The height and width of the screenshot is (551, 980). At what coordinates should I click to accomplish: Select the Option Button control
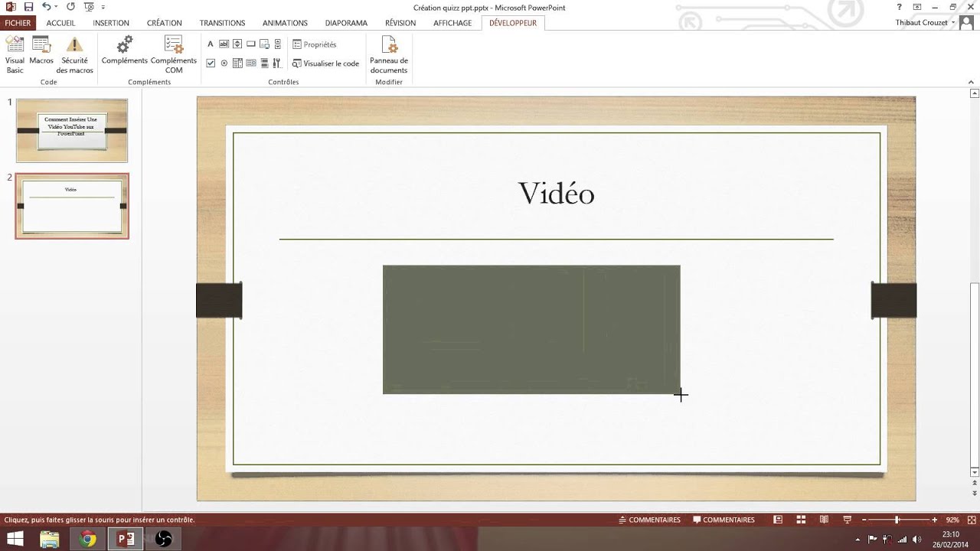pos(224,64)
